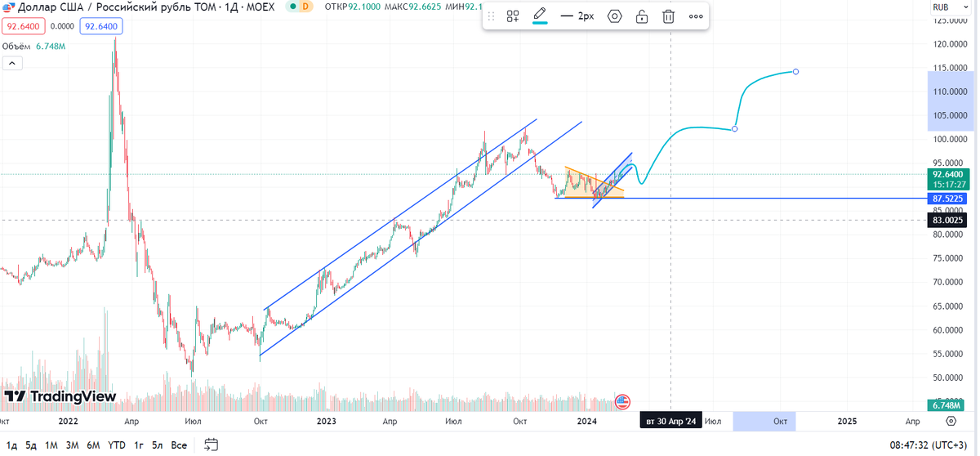Image resolution: width=980 pixels, height=456 pixels.
Task: Set range to 5д
Action: point(31,445)
